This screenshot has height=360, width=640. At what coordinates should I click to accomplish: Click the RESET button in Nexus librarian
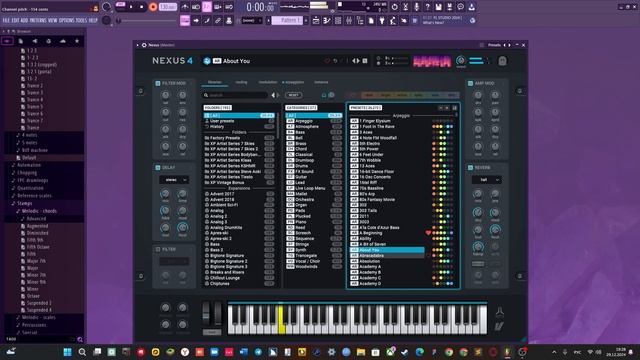point(293,95)
